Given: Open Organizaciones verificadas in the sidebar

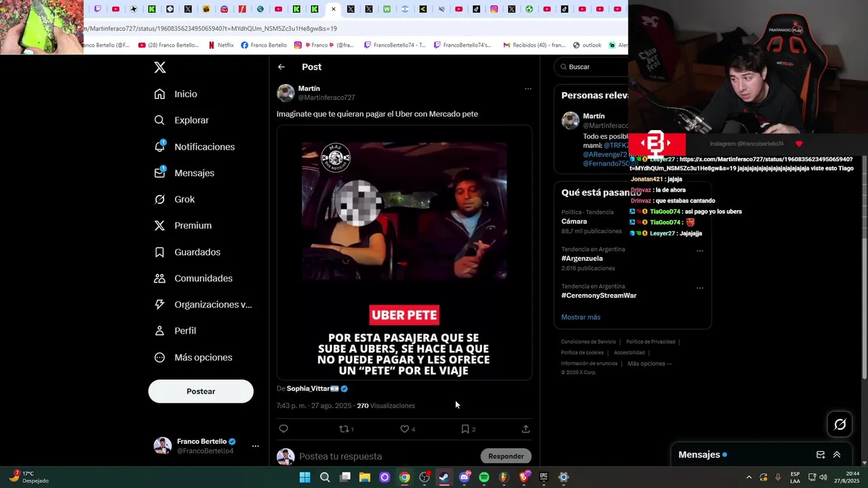Looking at the screenshot, I should 203,304.
